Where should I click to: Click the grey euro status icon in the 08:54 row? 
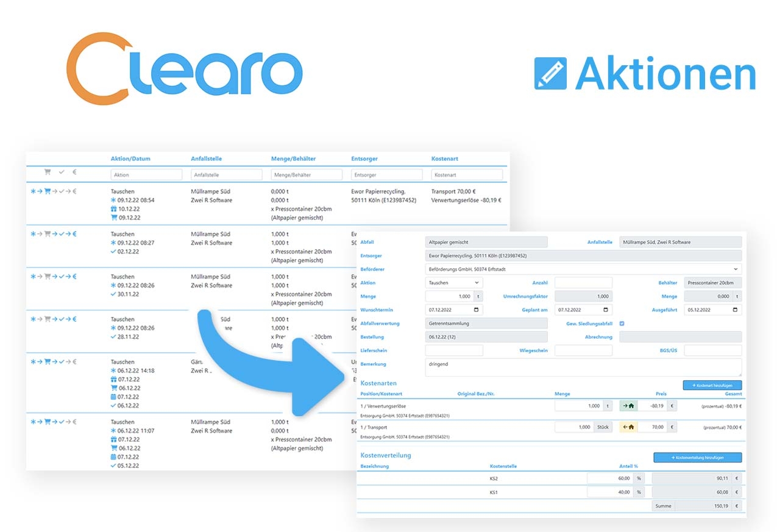pyautogui.click(x=74, y=191)
